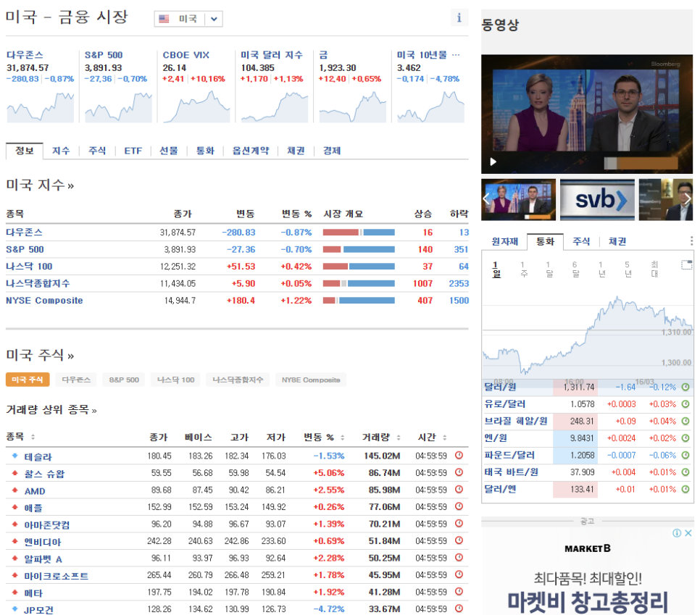
Task: Click the clock icon for 파운드/달러 row
Action: 686,455
